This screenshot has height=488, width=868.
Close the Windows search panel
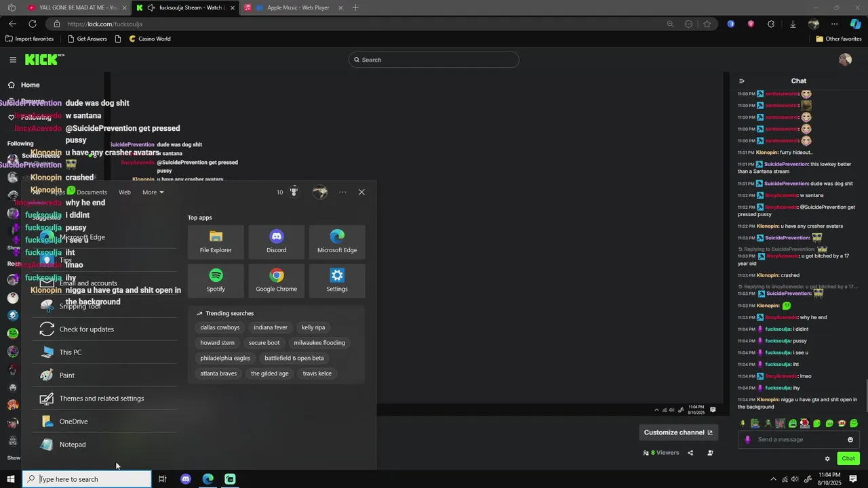point(361,192)
